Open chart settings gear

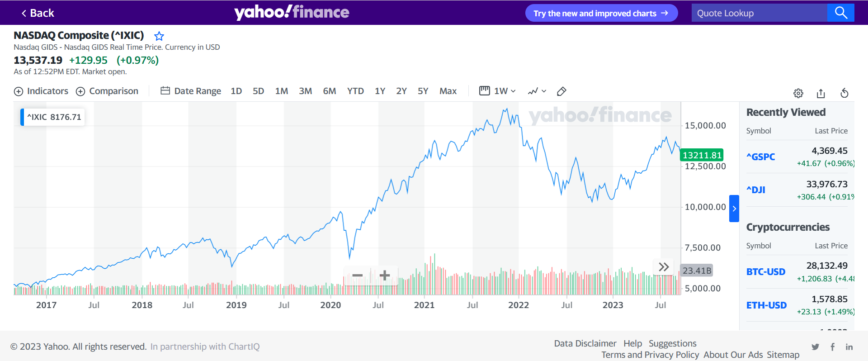point(798,93)
